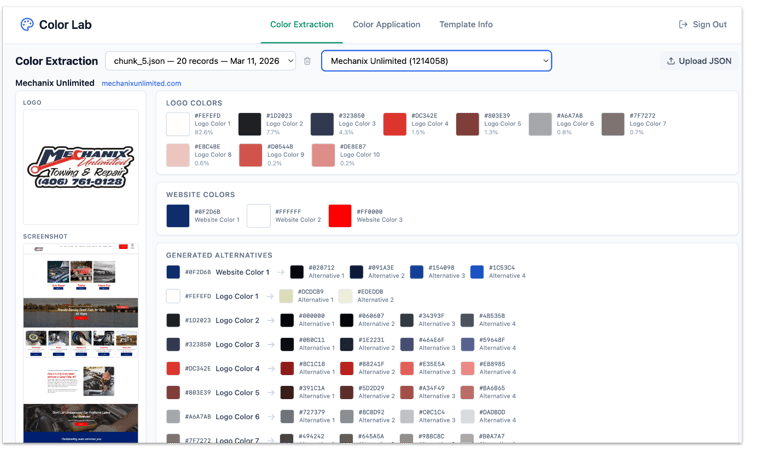The image size is (768, 458).
Task: Open the website screenshot thumbnail
Action: (81, 343)
